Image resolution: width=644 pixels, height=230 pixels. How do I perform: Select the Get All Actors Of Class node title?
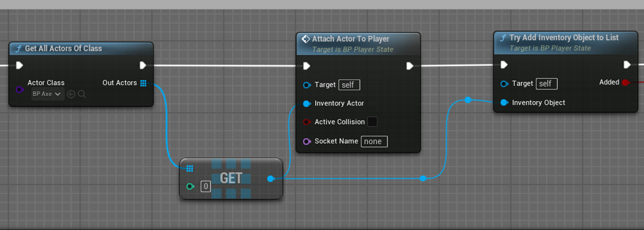(63, 48)
